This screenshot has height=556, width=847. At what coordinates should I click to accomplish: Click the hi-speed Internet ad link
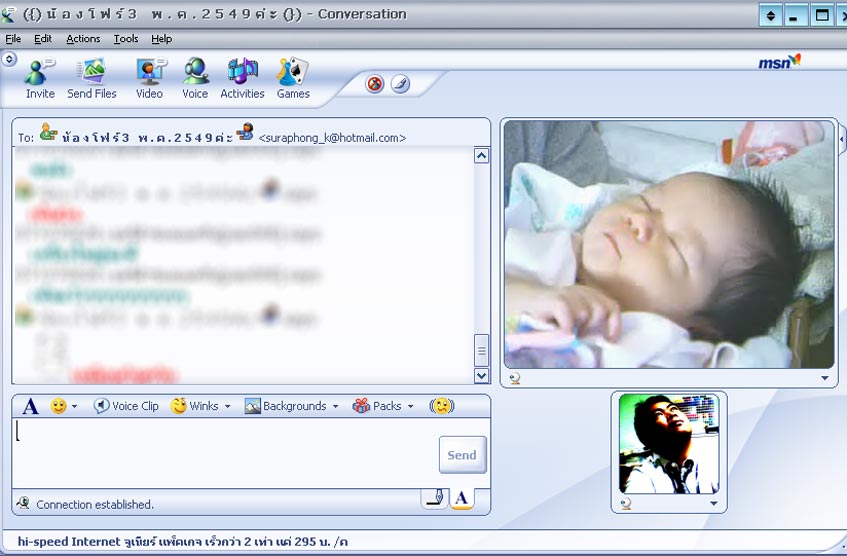click(182, 542)
